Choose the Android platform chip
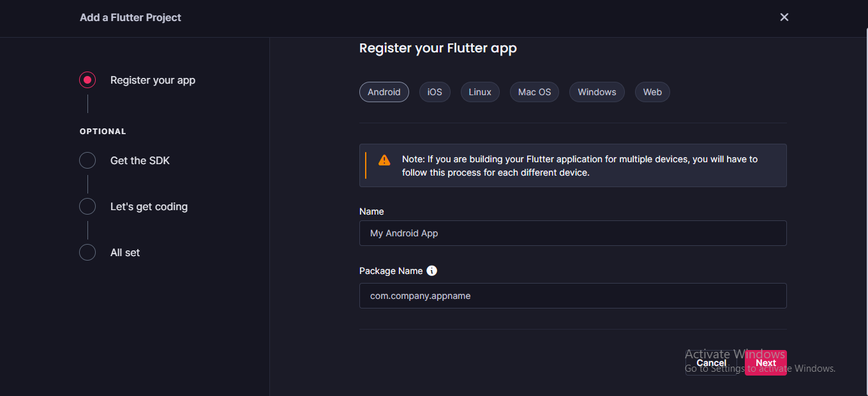This screenshot has height=396, width=868. point(384,92)
